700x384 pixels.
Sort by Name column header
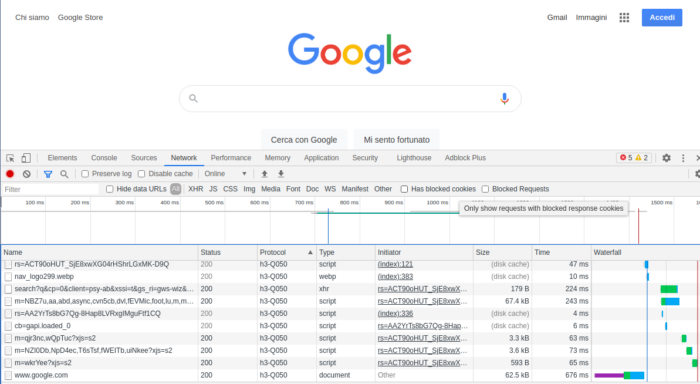click(100, 252)
